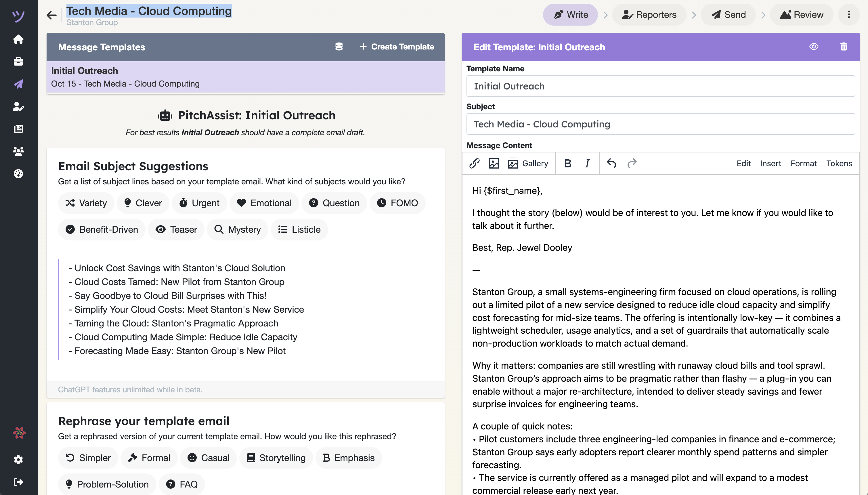
Task: Click suggestion "Taming the Cloud: Stanton's Pragmatic Approach"
Action: click(x=176, y=323)
